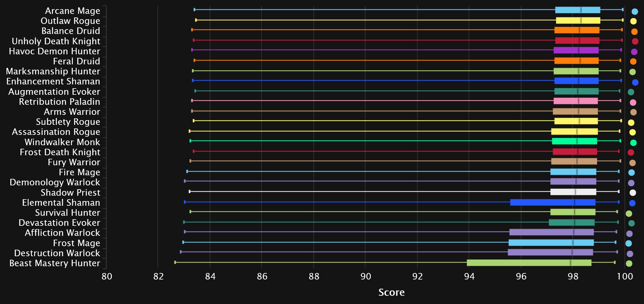
Task: Click the Shadow Priest white box bar
Action: coord(573,192)
